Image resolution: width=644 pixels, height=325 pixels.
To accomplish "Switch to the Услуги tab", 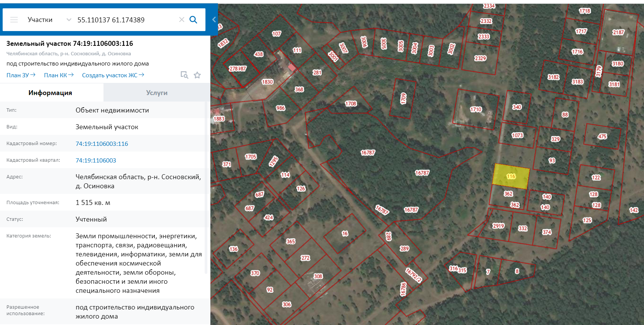I will point(157,93).
